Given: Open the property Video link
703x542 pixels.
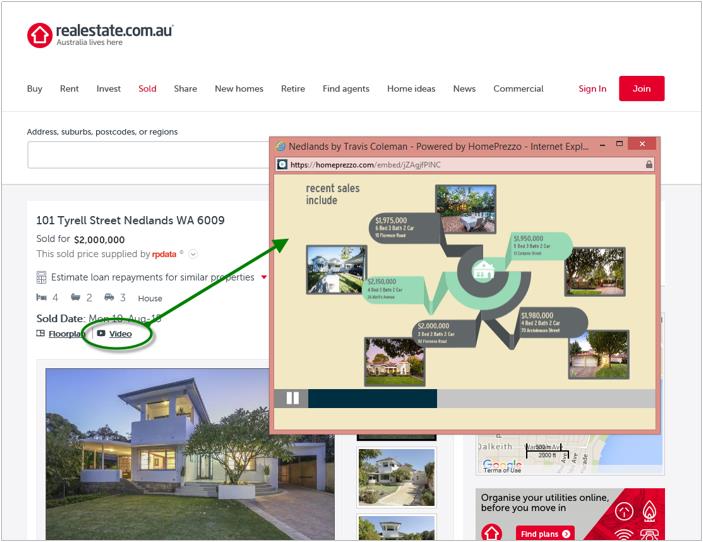Looking at the screenshot, I should coord(120,334).
